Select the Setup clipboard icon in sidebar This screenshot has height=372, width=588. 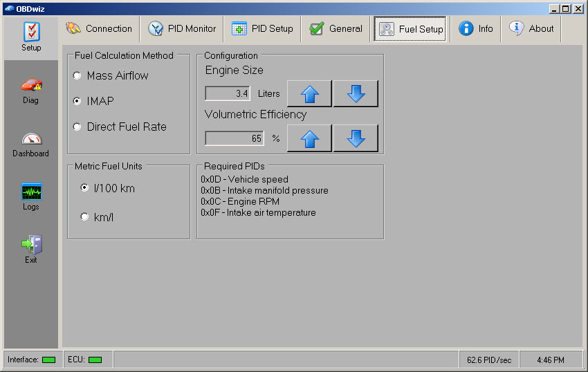[x=31, y=37]
